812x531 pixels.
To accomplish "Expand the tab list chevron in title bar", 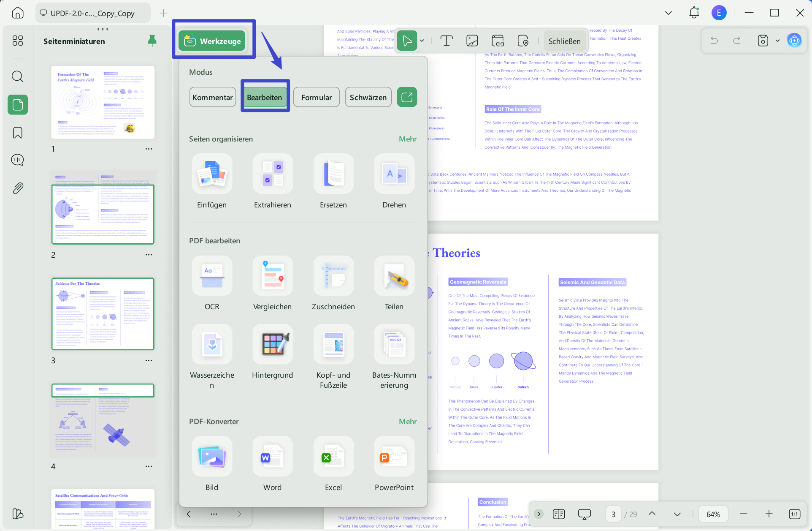I will [x=669, y=13].
